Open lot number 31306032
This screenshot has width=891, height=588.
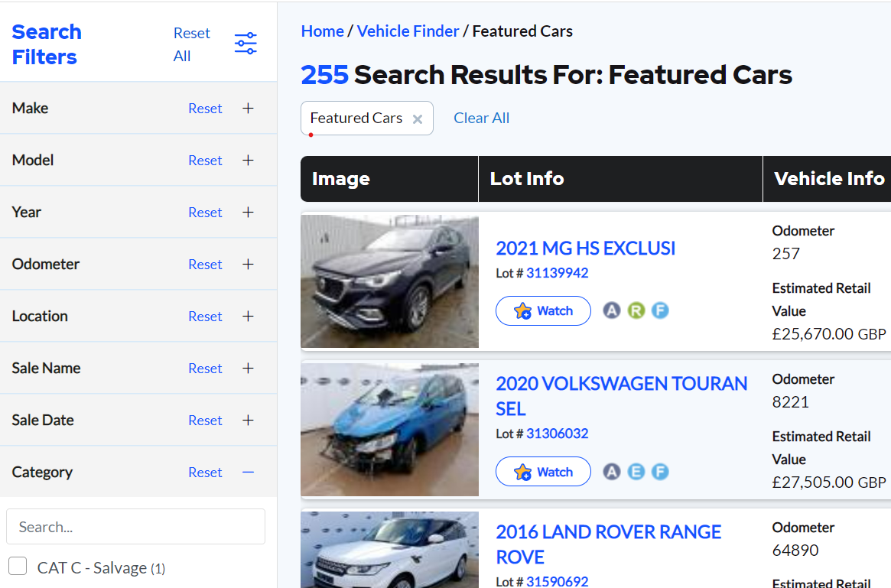(557, 434)
